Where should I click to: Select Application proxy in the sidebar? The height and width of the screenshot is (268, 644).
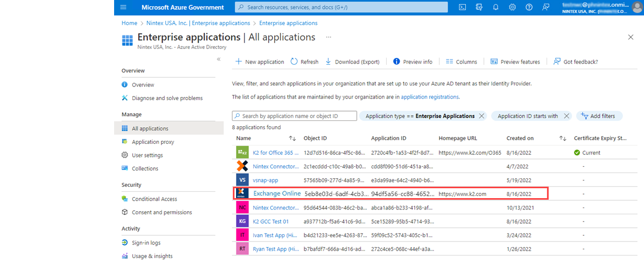coord(153,142)
